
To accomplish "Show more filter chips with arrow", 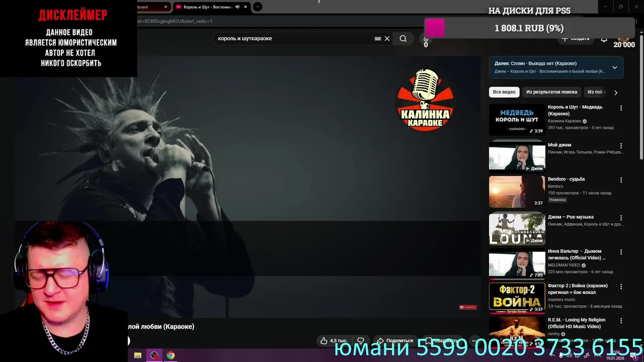I will (x=616, y=93).
